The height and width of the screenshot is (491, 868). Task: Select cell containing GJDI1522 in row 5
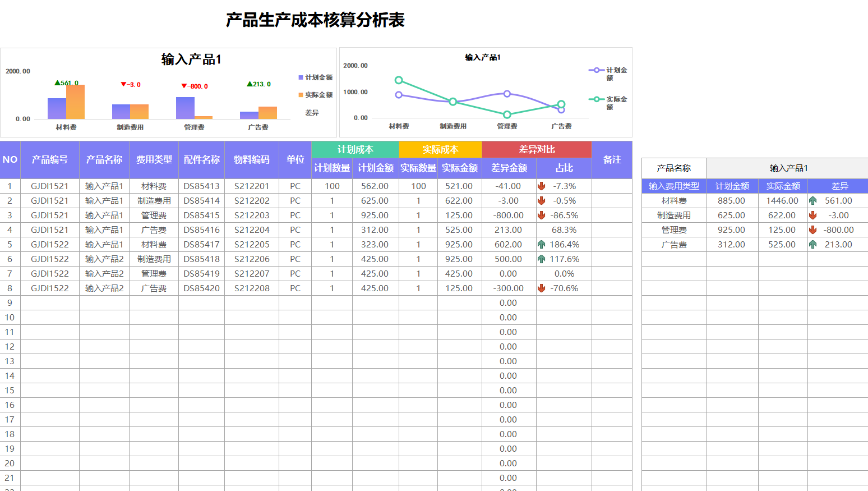(x=50, y=244)
